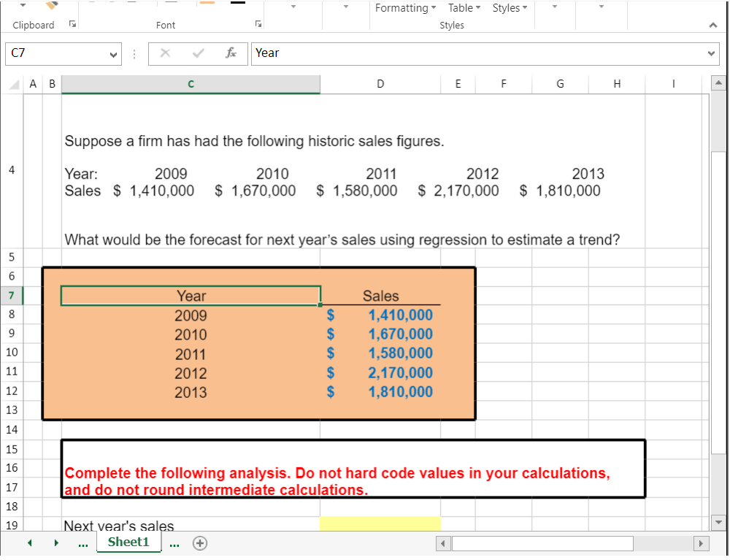Cancel entry with the X icon

pos(164,53)
